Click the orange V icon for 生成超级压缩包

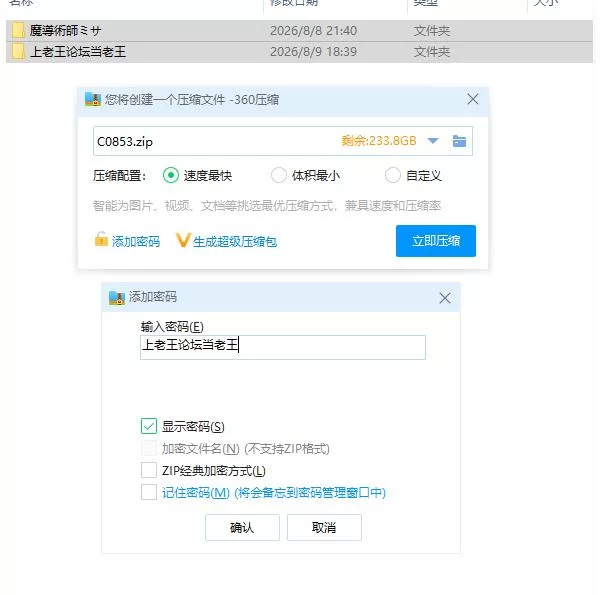(183, 240)
